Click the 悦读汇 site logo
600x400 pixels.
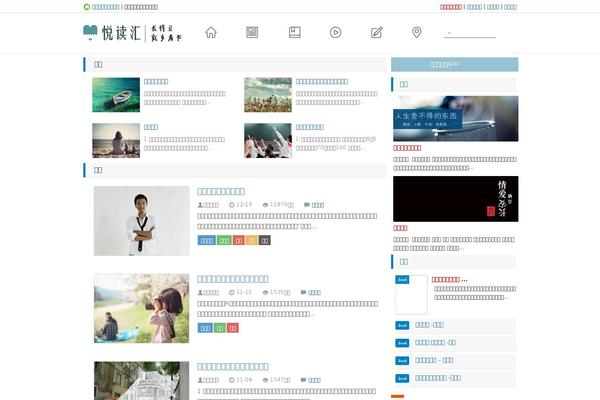coord(132,33)
